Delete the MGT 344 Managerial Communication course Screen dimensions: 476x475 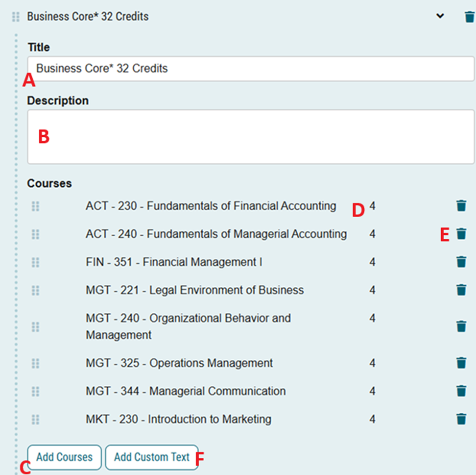click(x=461, y=391)
